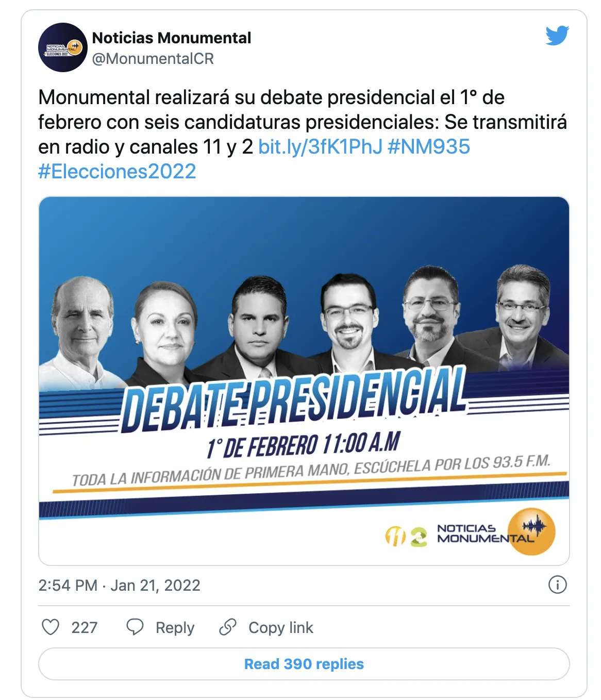Open the circled info icon
The image size is (601, 700).
(x=557, y=585)
